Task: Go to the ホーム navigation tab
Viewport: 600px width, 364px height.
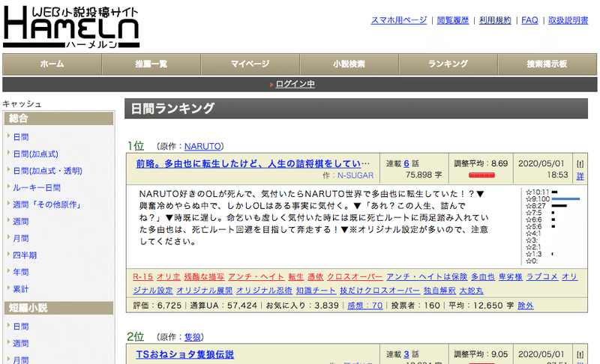Action: tap(52, 64)
